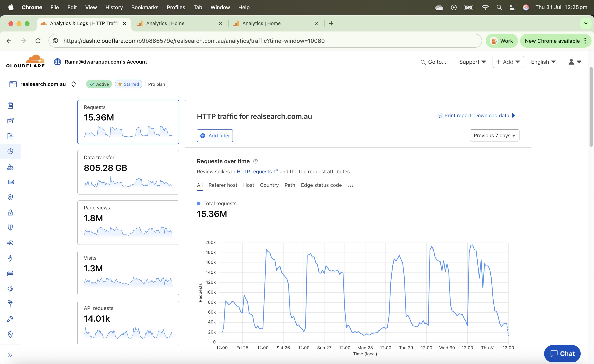Open macOS Spotlight search icon

(x=499, y=7)
